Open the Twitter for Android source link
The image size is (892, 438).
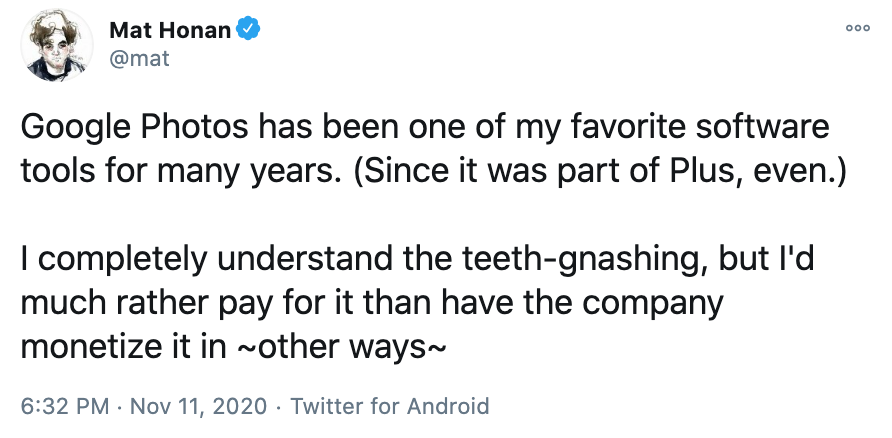[389, 406]
